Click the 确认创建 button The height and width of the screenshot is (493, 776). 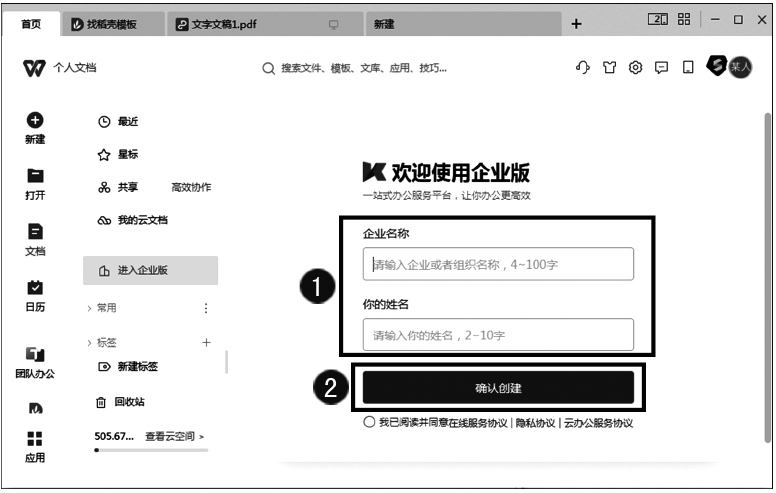[x=498, y=388]
